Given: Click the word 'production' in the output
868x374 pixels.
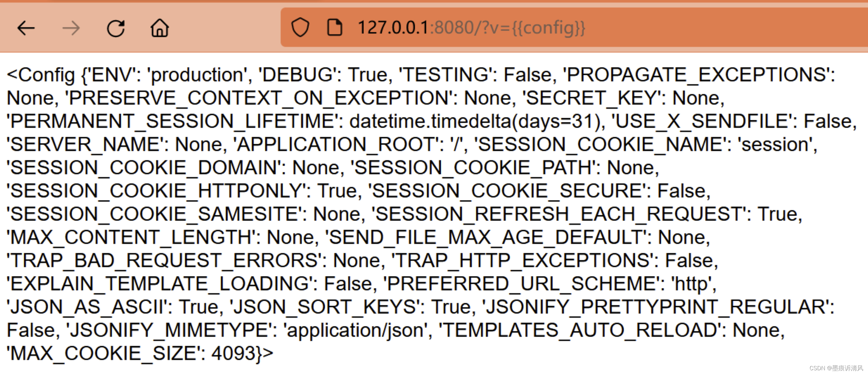Looking at the screenshot, I should click(x=197, y=75).
